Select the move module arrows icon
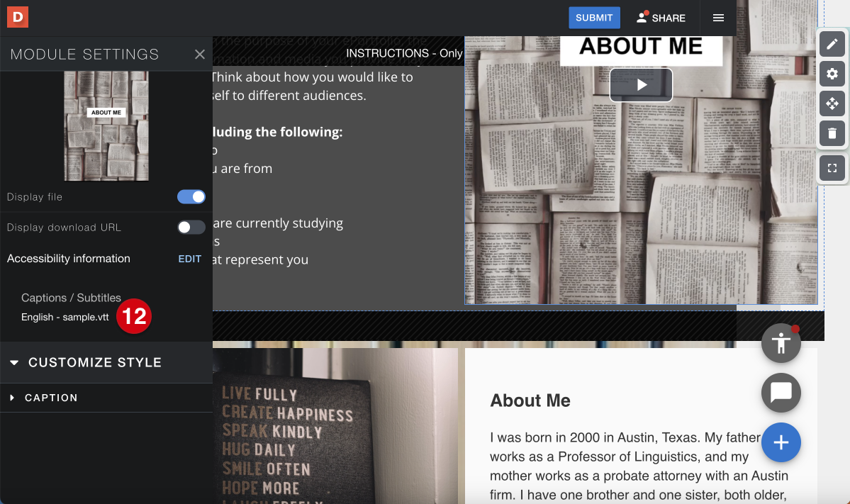This screenshot has width=850, height=504. (832, 103)
